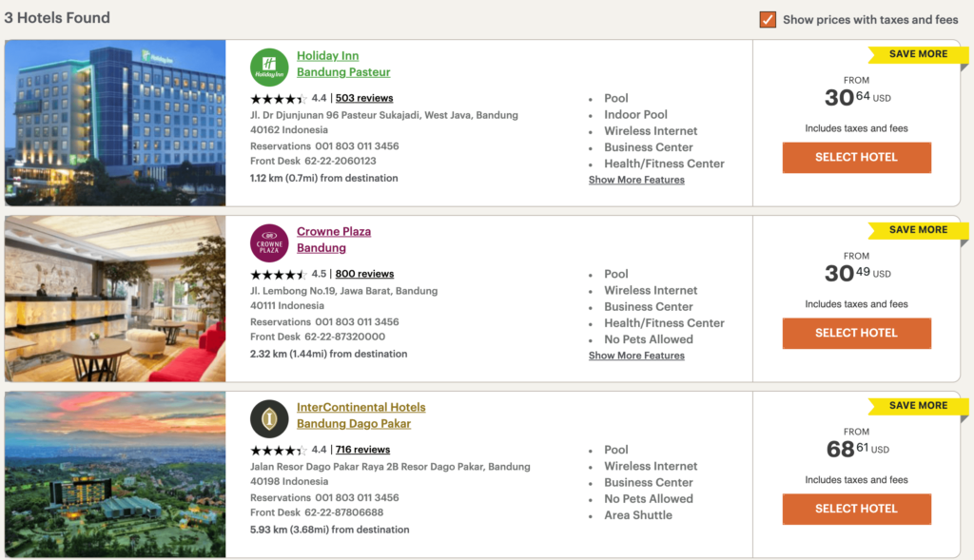Click Crowne Plaza star rating icons
The width and height of the screenshot is (974, 560).
[279, 275]
